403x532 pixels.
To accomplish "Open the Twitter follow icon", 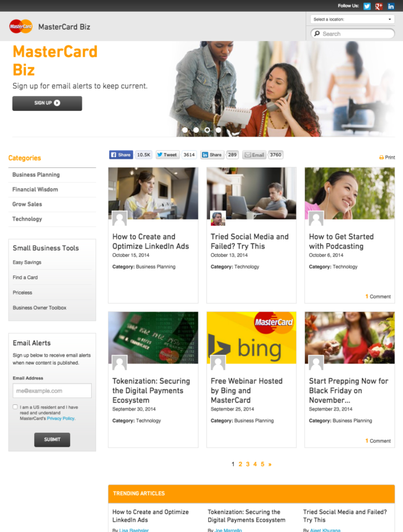I will (367, 6).
